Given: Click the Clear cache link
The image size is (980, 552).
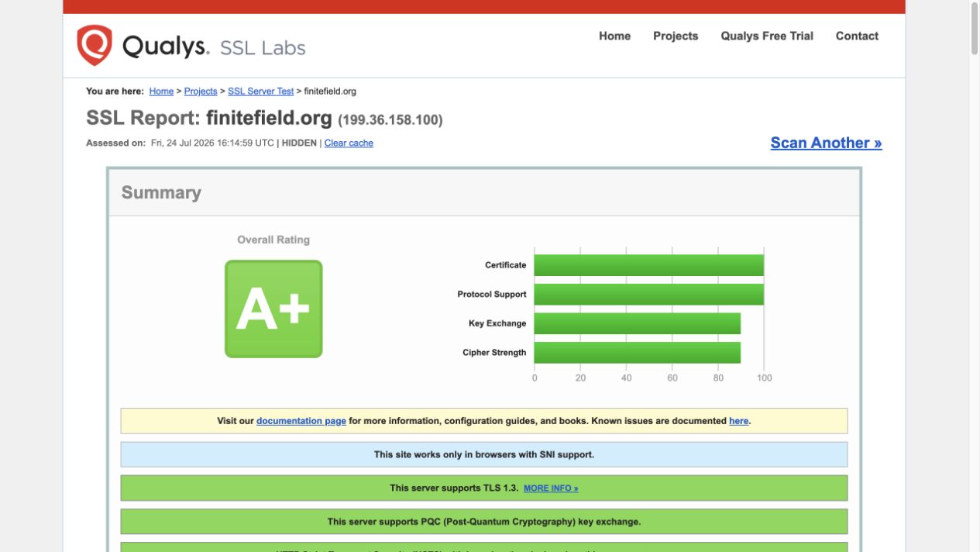Looking at the screenshot, I should click(349, 143).
